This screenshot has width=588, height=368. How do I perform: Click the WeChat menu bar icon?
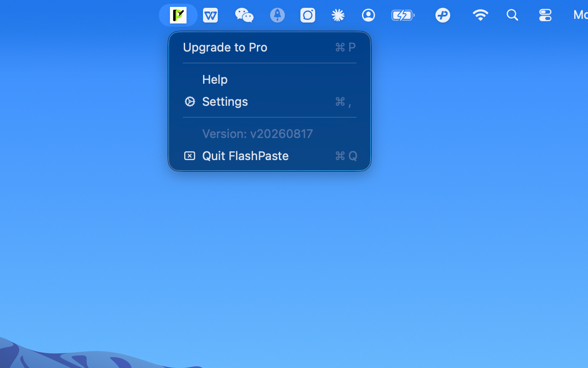click(244, 15)
